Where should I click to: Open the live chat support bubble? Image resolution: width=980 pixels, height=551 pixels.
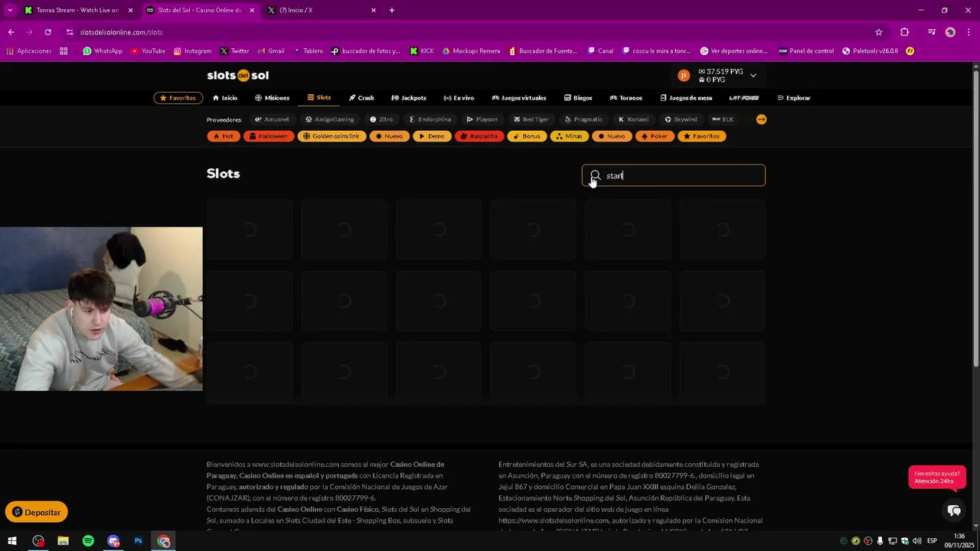953,511
